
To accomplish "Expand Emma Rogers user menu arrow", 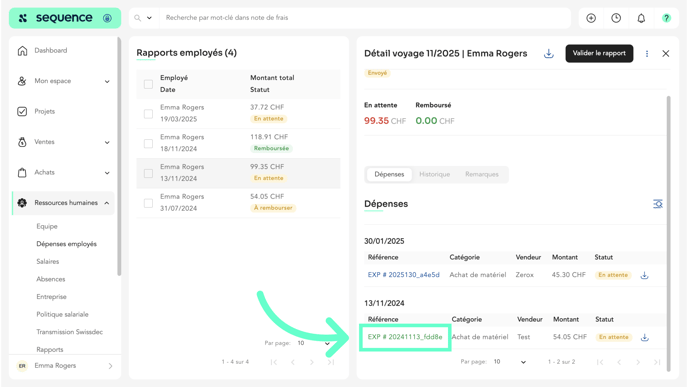I will 110,366.
